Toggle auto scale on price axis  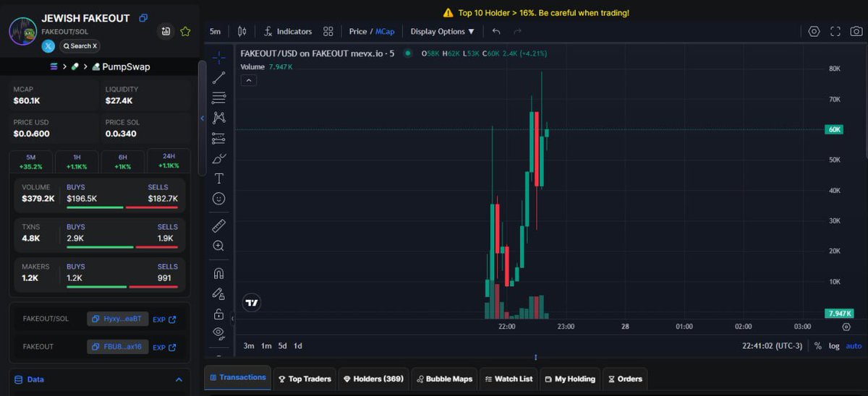click(x=854, y=346)
